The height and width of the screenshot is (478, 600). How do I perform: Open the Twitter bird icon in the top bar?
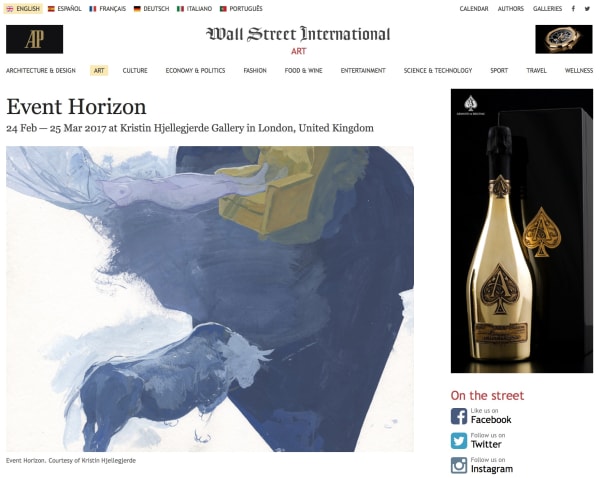pos(587,8)
